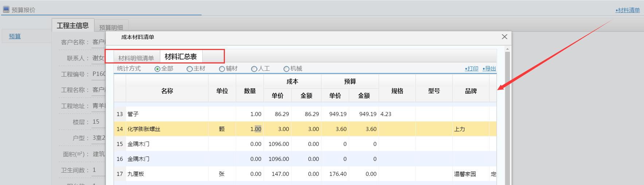The image size is (644, 185).
Task: Open the 预算明细 tab
Action: (111, 27)
